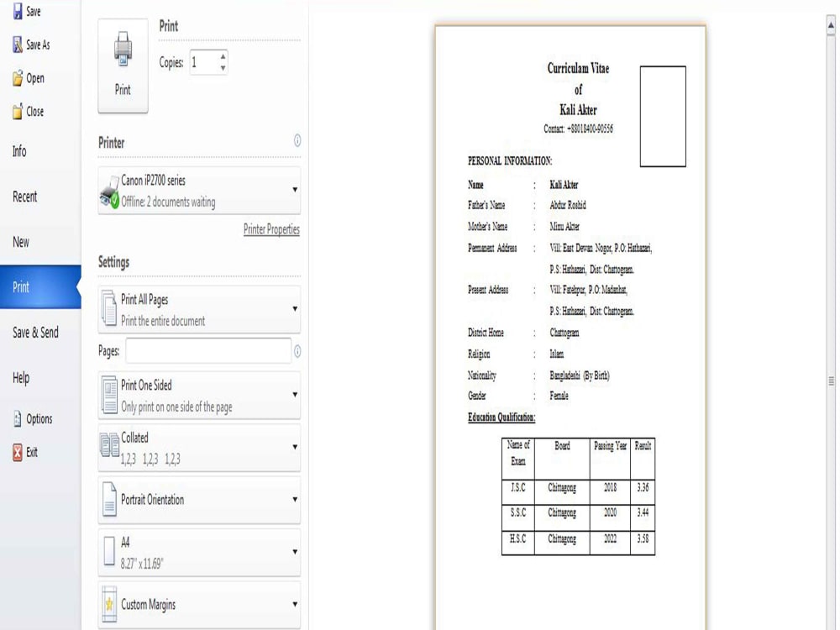840x630 pixels.
Task: Decrease copies with the down arrow
Action: (x=223, y=69)
